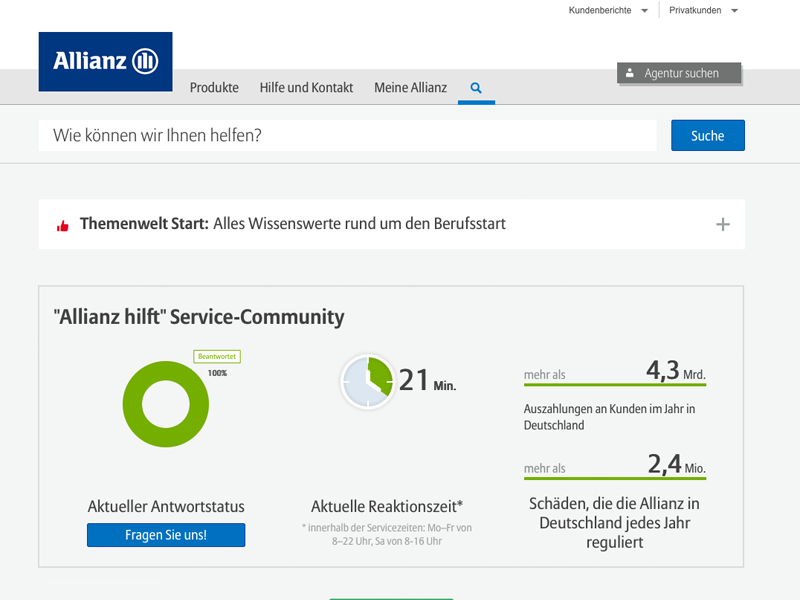Click the Agentur suchen button
The width and height of the screenshot is (800, 600).
[679, 73]
